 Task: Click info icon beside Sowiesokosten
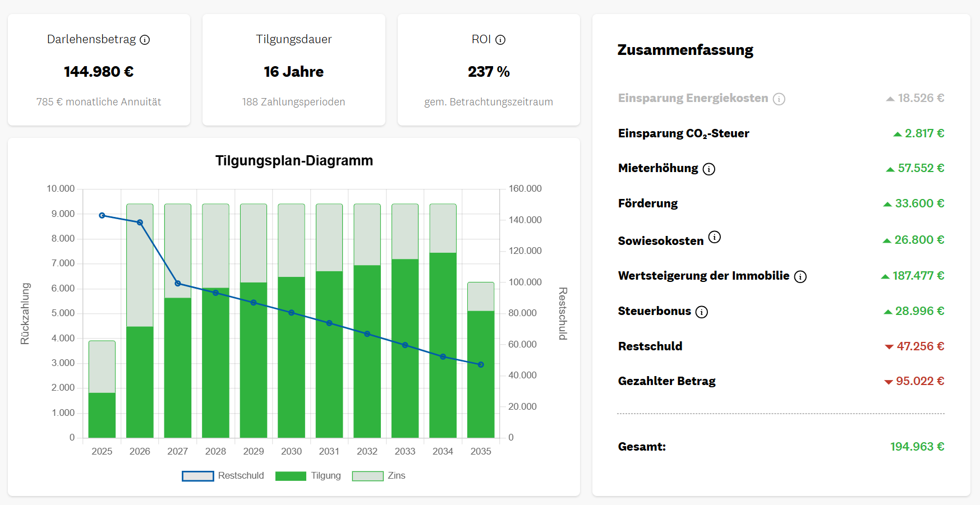(x=714, y=237)
